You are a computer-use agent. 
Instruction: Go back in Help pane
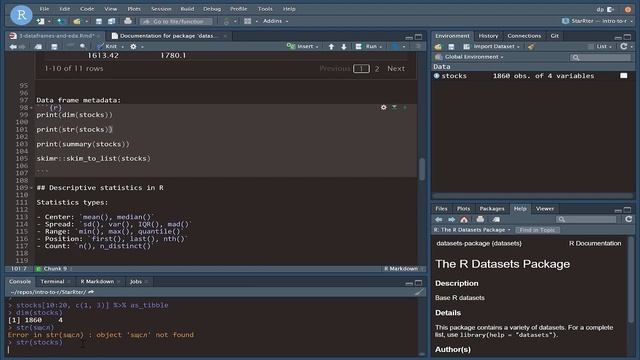438,220
